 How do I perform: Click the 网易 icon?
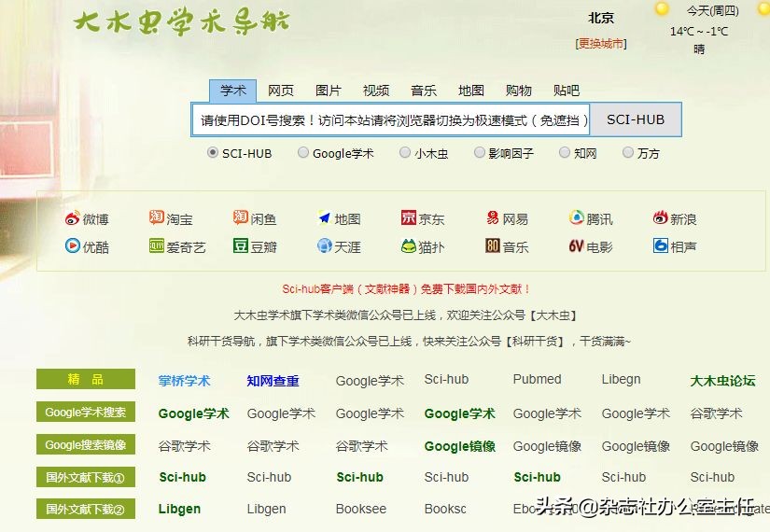click(493, 217)
